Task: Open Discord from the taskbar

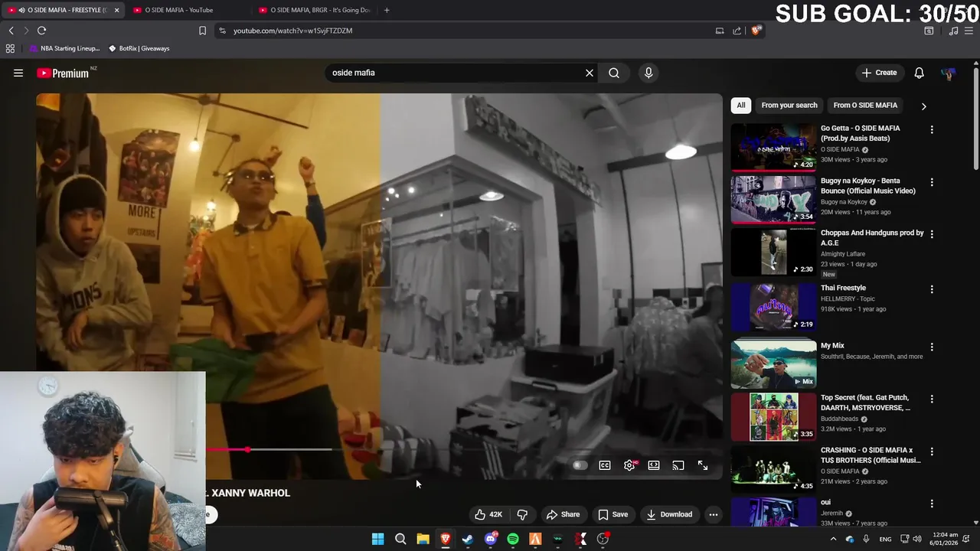Action: coord(491,539)
